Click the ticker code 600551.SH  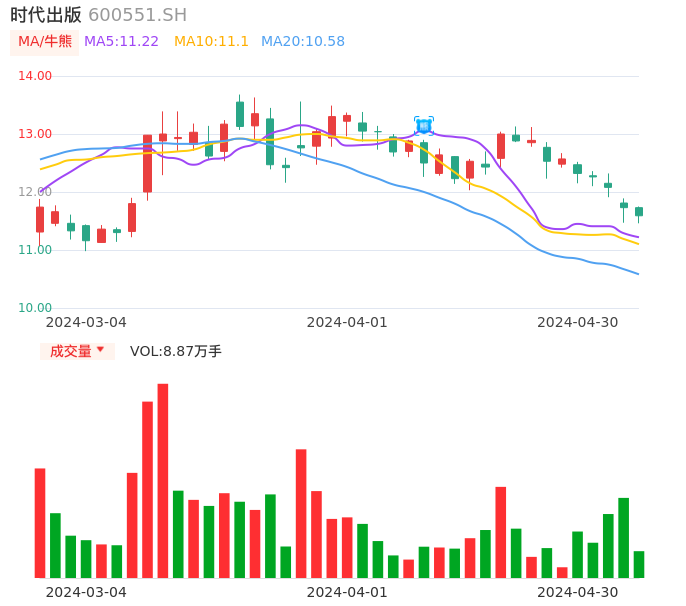(x=137, y=15)
